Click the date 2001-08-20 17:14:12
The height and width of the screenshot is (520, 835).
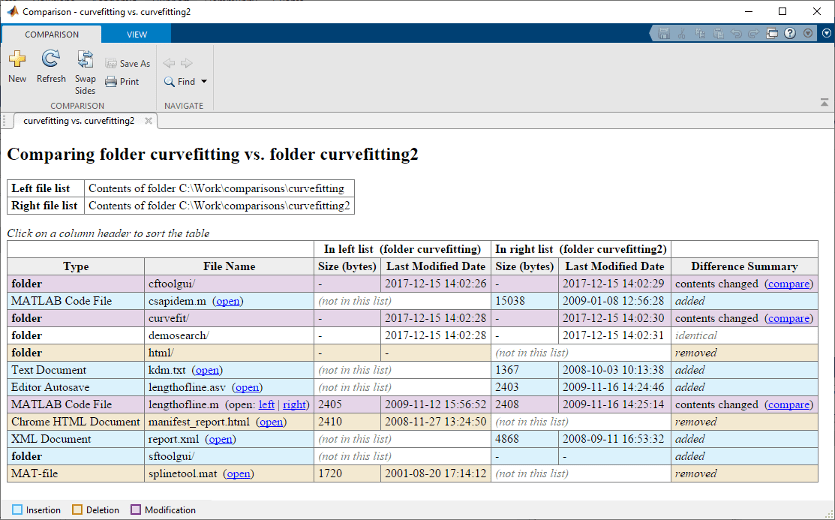point(436,474)
